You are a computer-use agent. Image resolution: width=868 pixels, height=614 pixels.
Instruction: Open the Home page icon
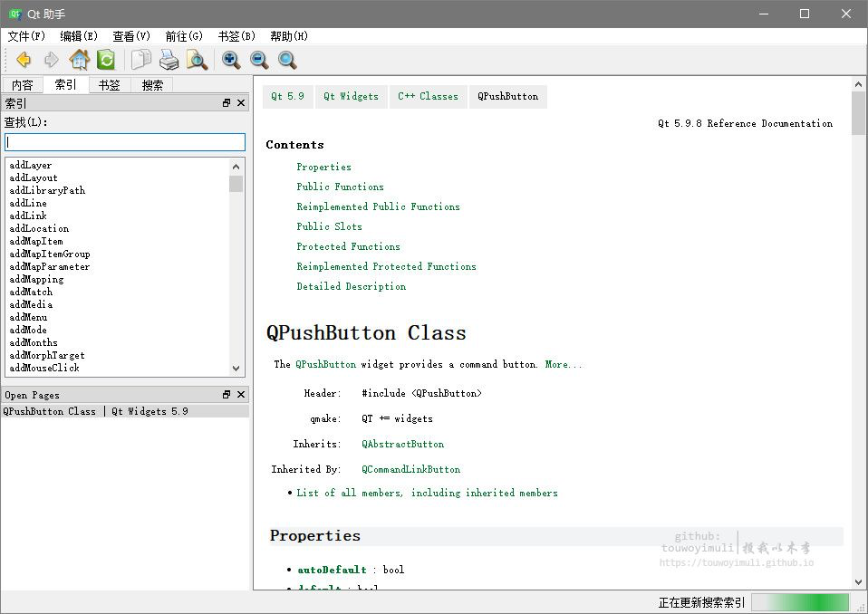79,60
